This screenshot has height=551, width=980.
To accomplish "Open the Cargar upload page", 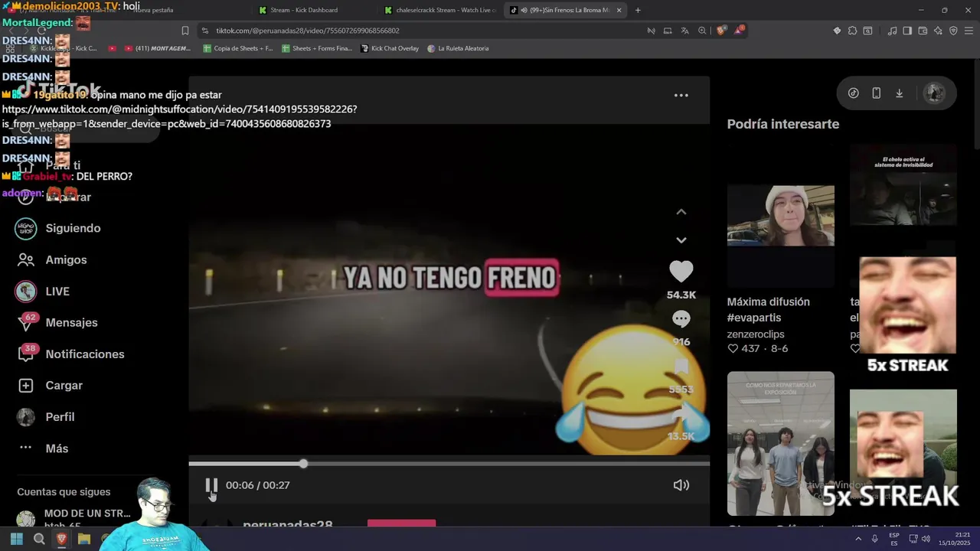I will click(64, 385).
